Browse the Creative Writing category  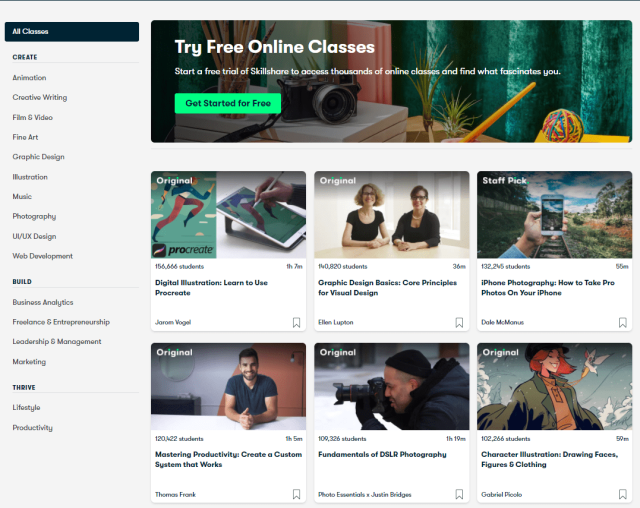pos(40,97)
